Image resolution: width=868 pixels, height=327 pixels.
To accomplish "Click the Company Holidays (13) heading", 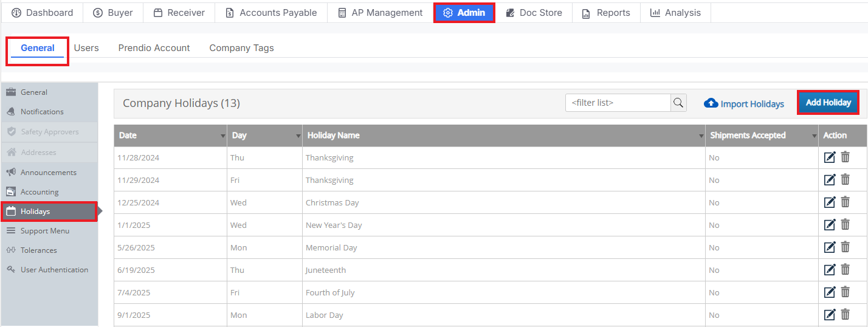I will coord(181,103).
